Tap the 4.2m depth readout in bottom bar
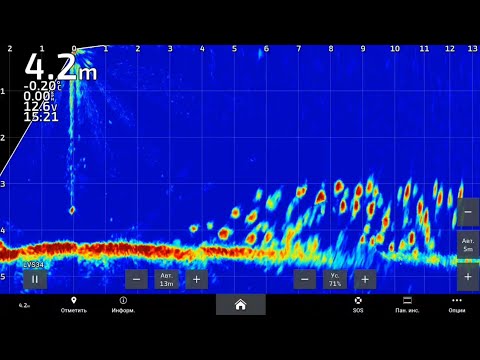This screenshot has width=480, height=360. click(x=24, y=305)
